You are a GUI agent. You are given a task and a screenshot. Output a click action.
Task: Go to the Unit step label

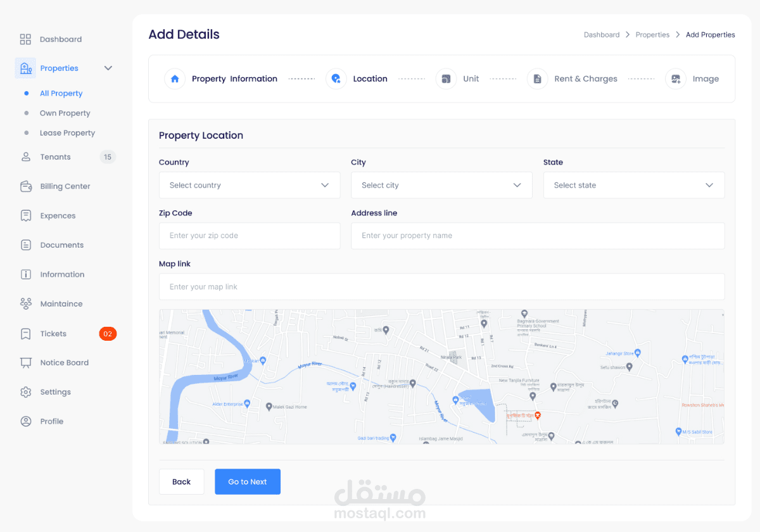click(x=471, y=79)
